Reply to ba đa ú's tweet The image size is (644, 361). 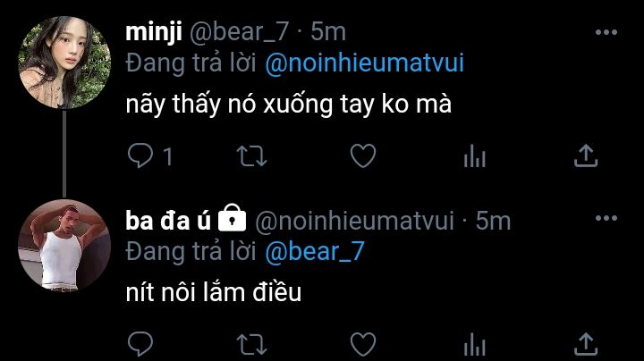click(x=141, y=343)
